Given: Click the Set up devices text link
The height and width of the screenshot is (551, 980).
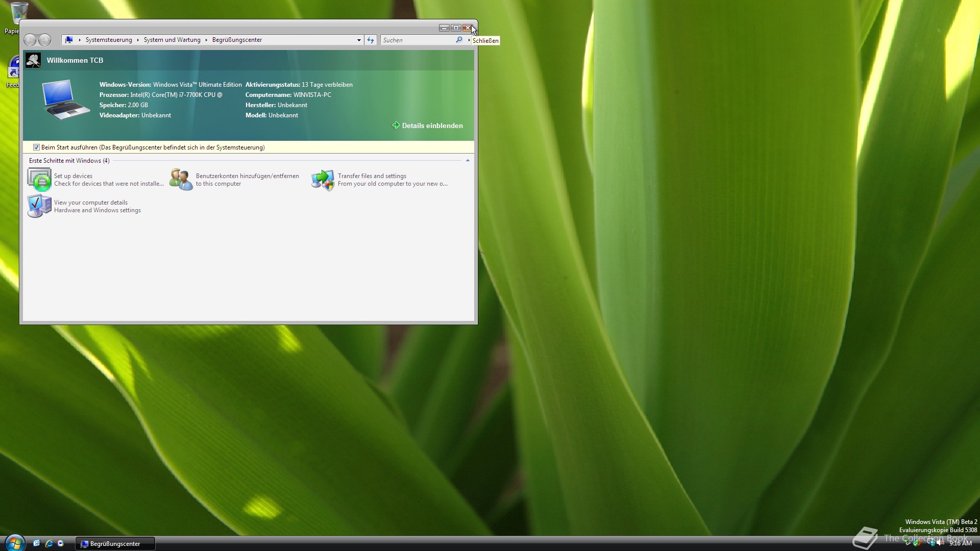Looking at the screenshot, I should (x=73, y=176).
